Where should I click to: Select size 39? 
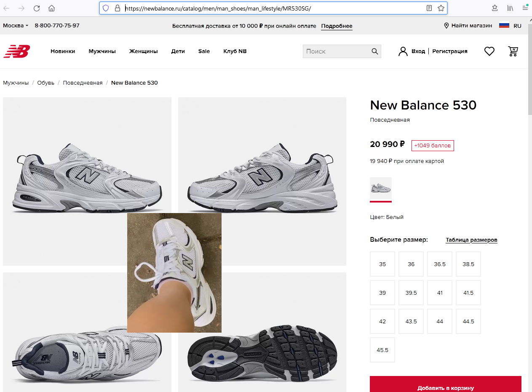(x=382, y=293)
